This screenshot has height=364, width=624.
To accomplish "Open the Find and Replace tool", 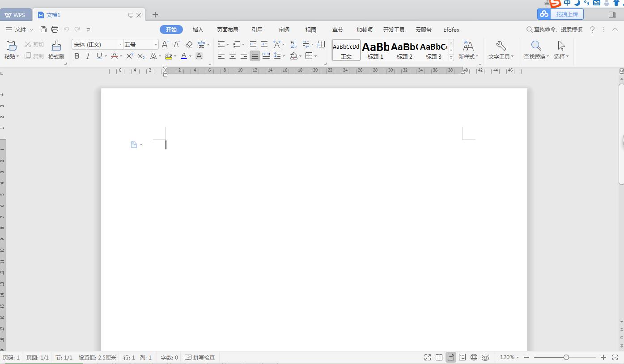I will pos(535,49).
